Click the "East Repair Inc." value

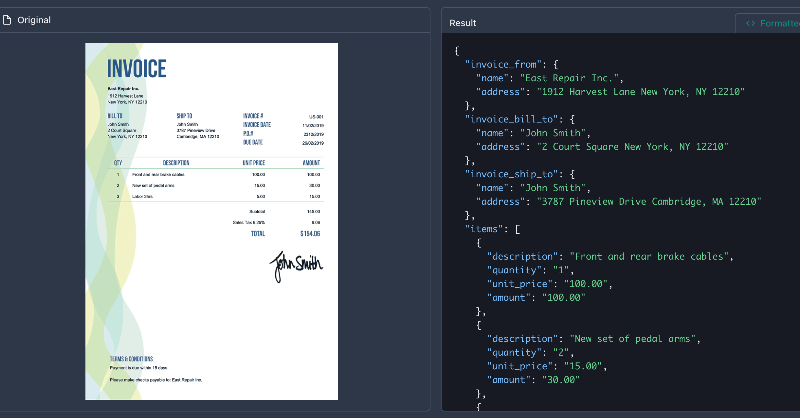pyautogui.click(x=569, y=78)
